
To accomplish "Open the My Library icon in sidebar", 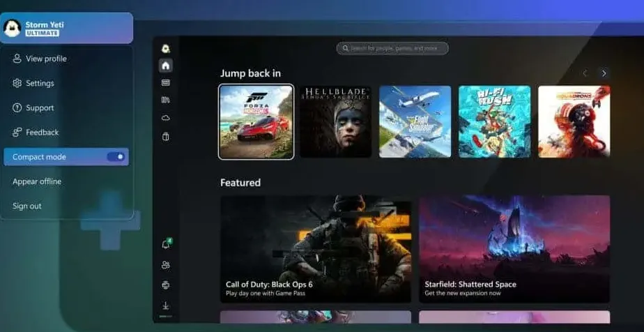I will click(165, 100).
